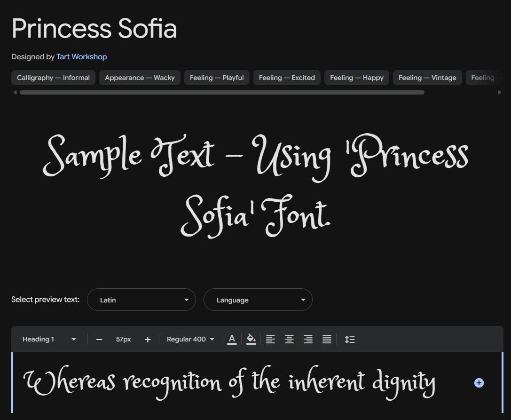Open the Tart Workshop designer link
511x420 pixels.
click(x=81, y=57)
